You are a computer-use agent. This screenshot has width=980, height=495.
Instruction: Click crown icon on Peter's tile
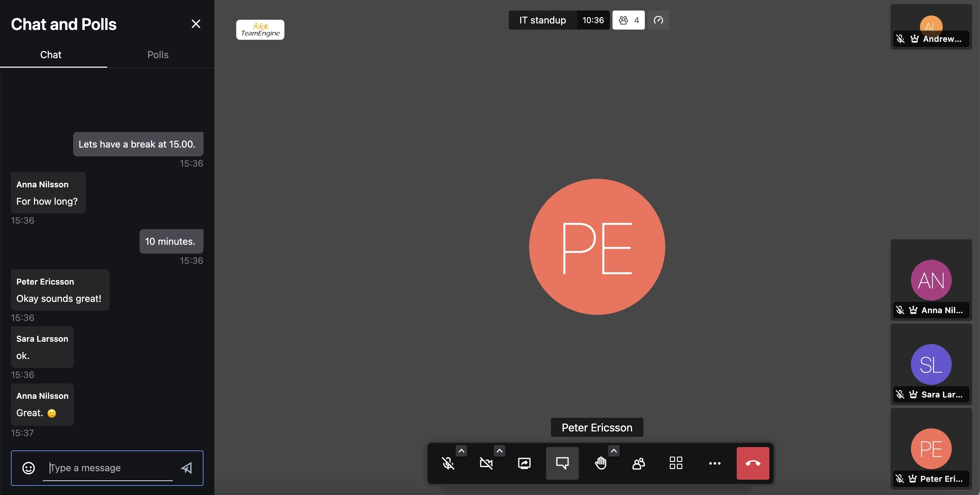pyautogui.click(x=913, y=479)
